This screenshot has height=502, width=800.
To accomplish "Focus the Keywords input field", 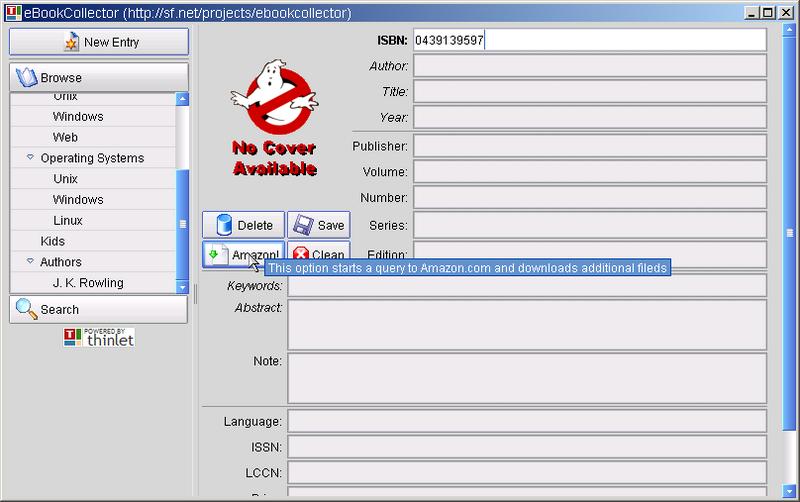I will pyautogui.click(x=527, y=286).
